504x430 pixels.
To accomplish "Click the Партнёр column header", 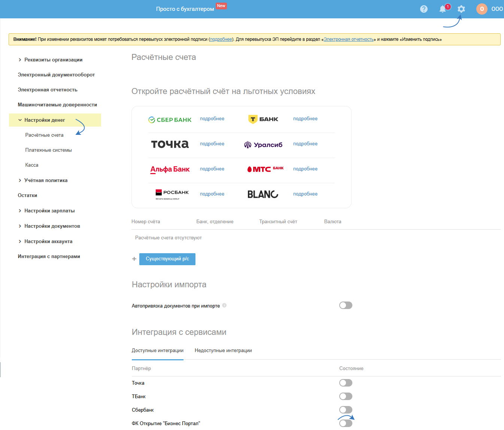I will point(141,369).
